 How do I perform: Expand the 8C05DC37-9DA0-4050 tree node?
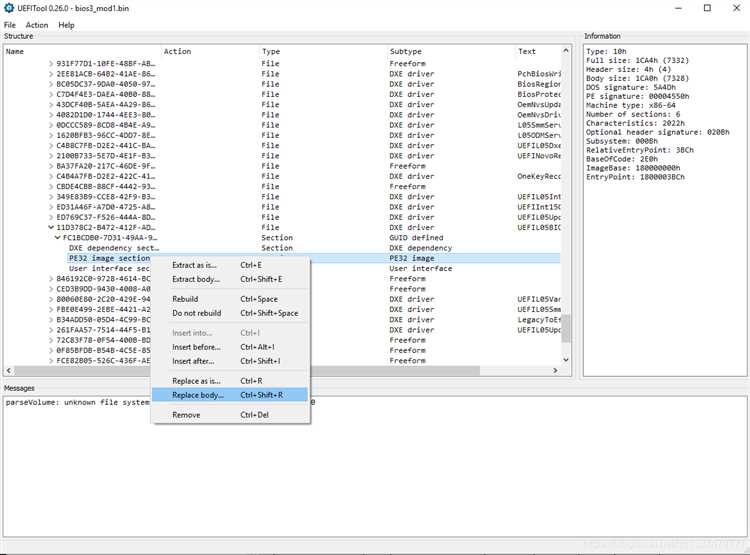51,84
